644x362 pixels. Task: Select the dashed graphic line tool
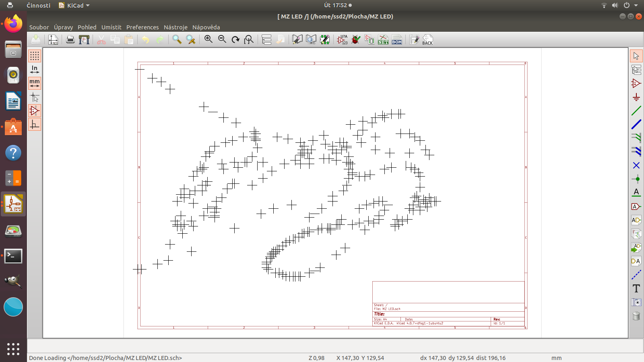click(636, 275)
